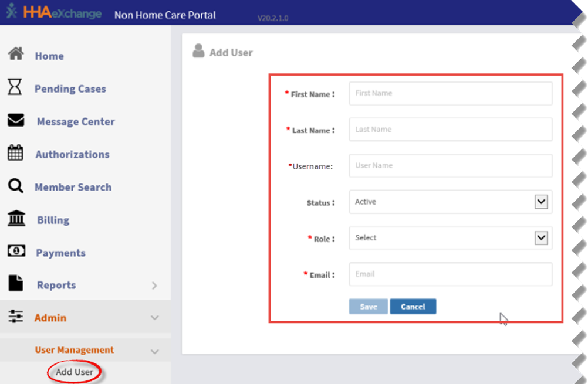
Task: Focus the Email text field
Action: (x=450, y=274)
